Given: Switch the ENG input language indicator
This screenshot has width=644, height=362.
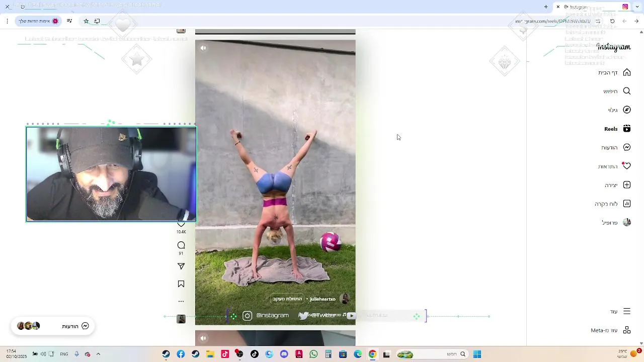Looking at the screenshot, I should pos(64,354).
